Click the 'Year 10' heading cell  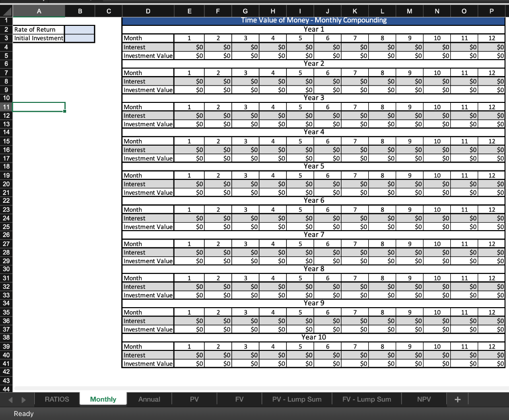(314, 337)
